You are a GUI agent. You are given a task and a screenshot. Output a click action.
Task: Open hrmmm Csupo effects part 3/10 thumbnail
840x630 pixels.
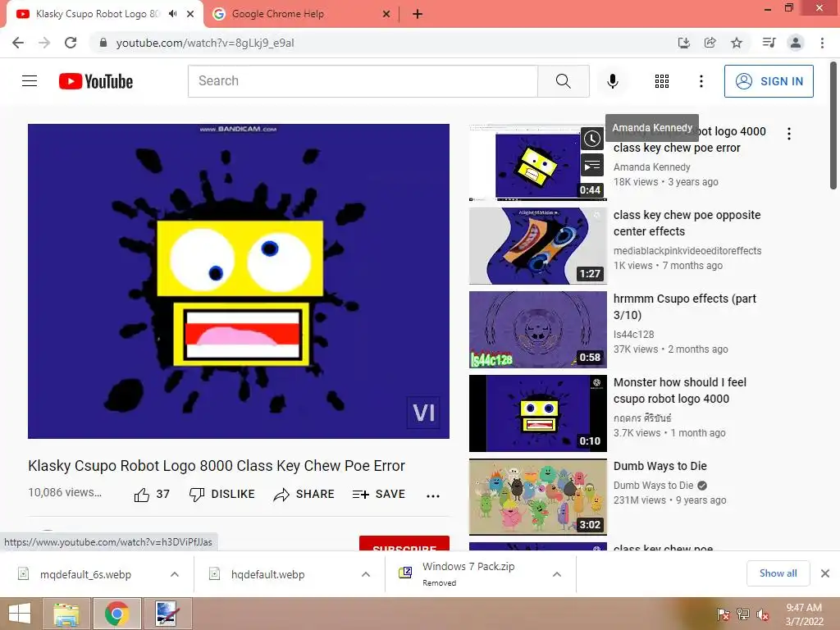click(x=538, y=330)
